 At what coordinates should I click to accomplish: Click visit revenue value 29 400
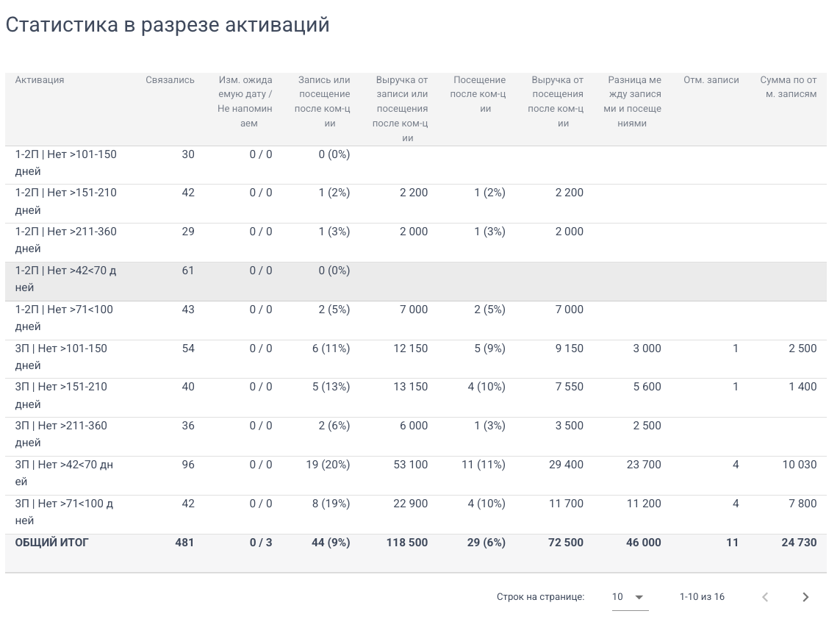pos(566,465)
